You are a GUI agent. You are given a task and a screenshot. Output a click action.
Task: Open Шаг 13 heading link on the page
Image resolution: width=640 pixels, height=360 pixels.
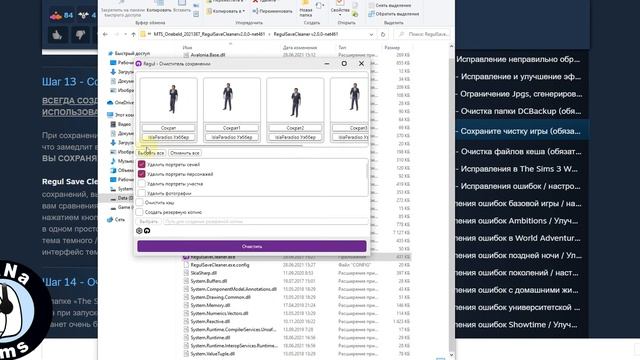(70, 82)
